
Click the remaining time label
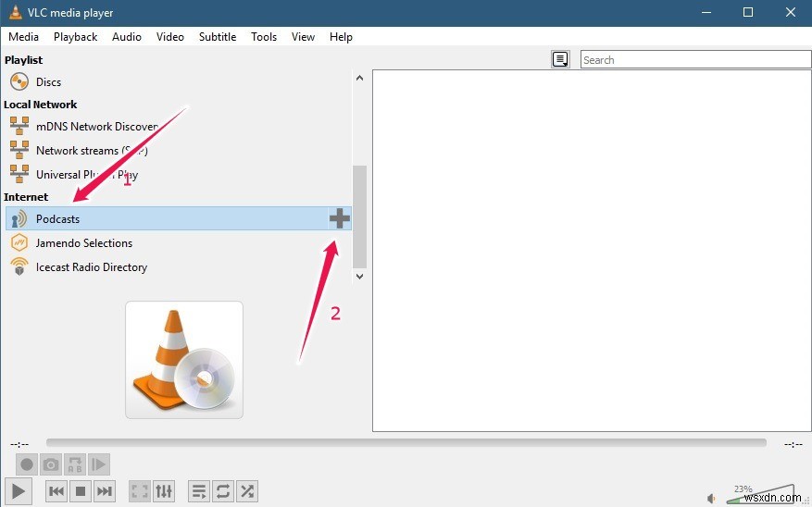(x=793, y=444)
